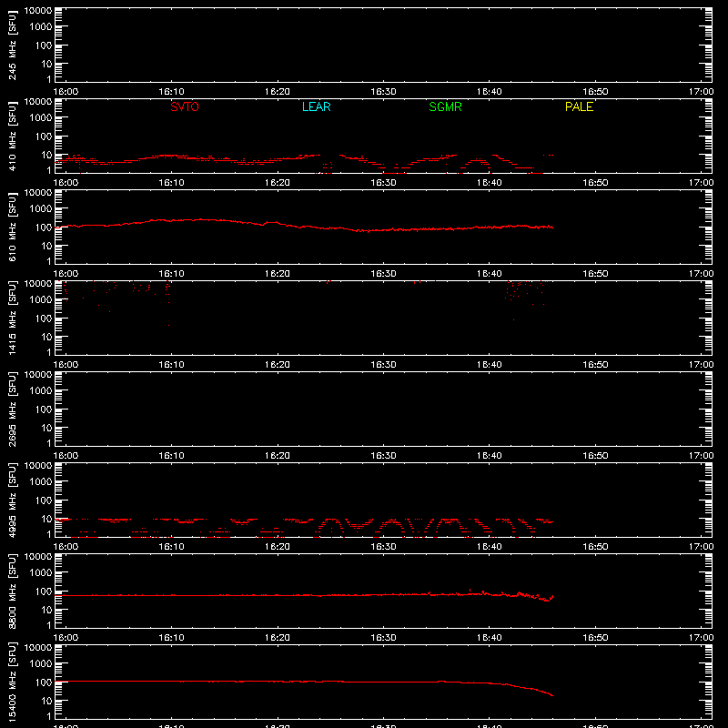Viewport: 728px width, 728px height.
Task: Click the 610 MHz [SFU] axis title
Action: pyautogui.click(x=12, y=227)
